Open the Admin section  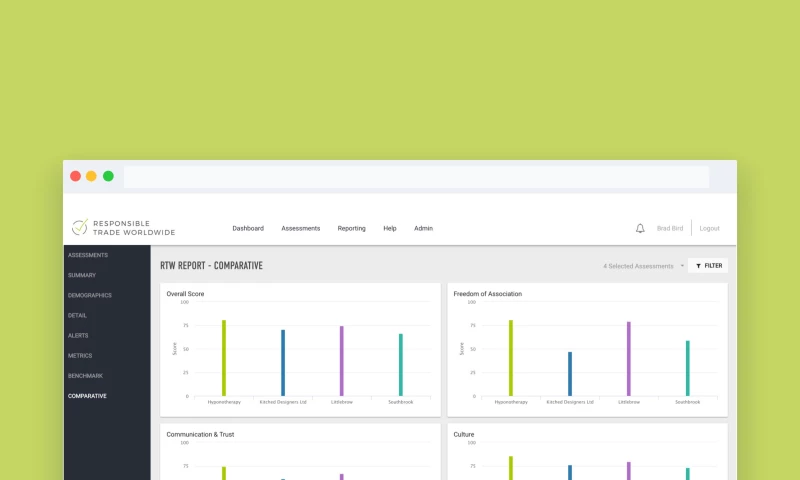pyautogui.click(x=423, y=228)
